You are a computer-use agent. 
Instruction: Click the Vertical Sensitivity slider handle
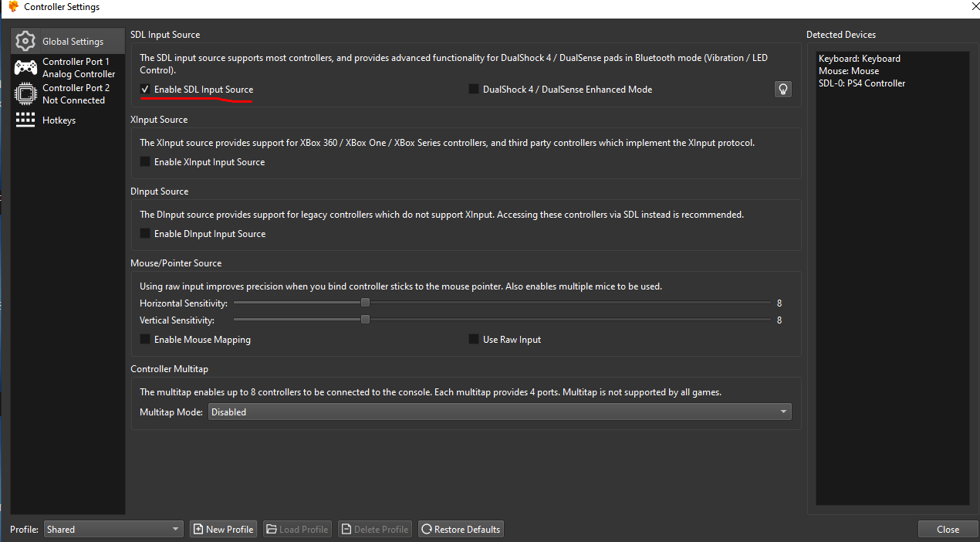(366, 320)
